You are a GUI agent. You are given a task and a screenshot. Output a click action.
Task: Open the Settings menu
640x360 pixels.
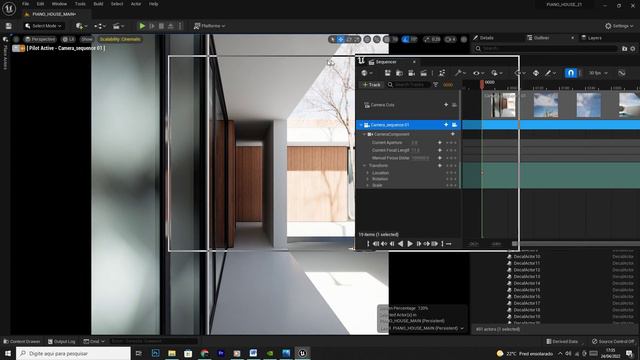(619, 26)
